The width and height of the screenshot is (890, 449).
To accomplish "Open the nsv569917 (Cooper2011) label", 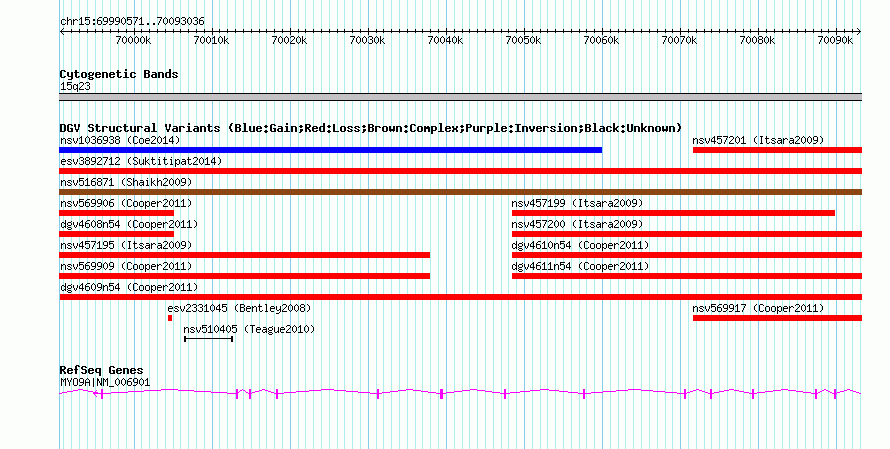I will (758, 308).
